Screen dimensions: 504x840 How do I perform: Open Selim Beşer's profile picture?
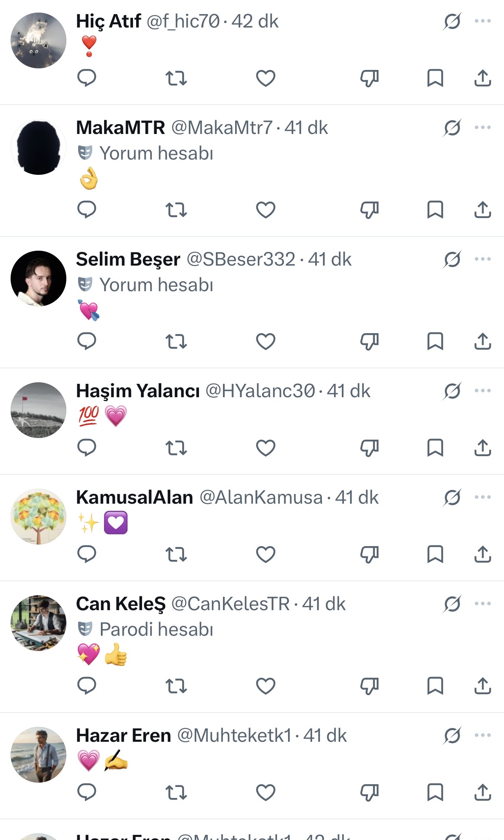(x=38, y=279)
